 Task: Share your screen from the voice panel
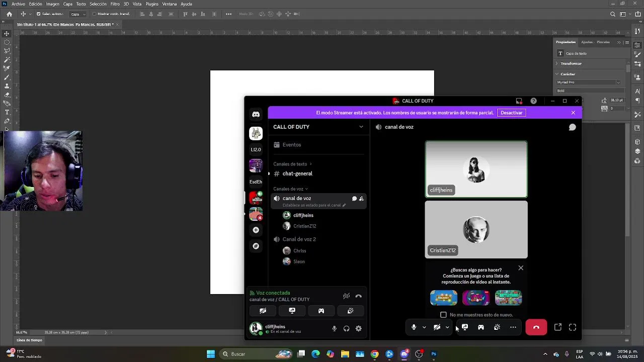(292, 311)
